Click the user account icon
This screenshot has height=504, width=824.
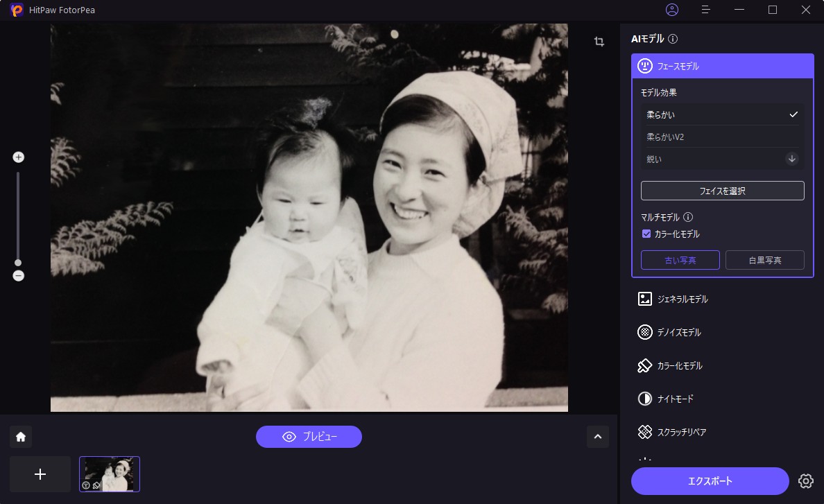coord(671,10)
